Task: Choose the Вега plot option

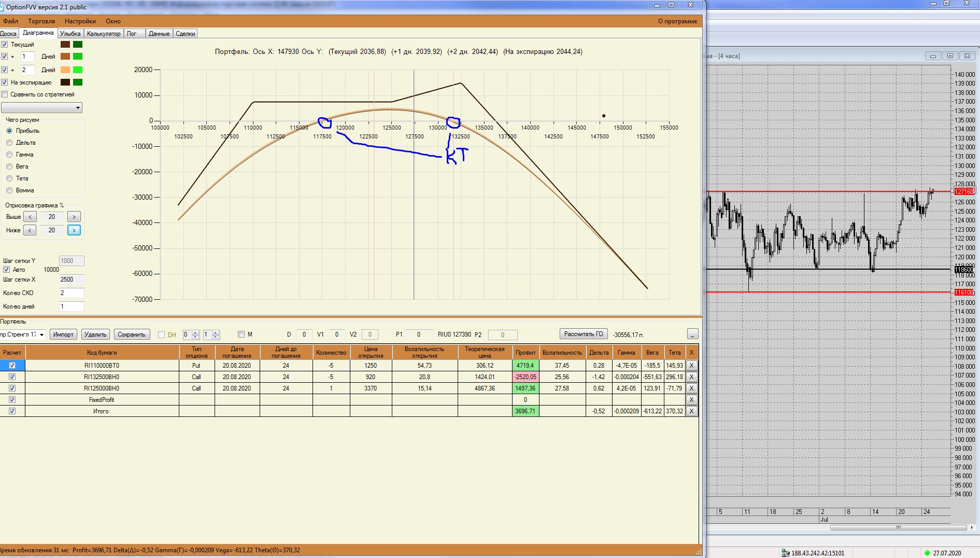Action: tap(9, 166)
